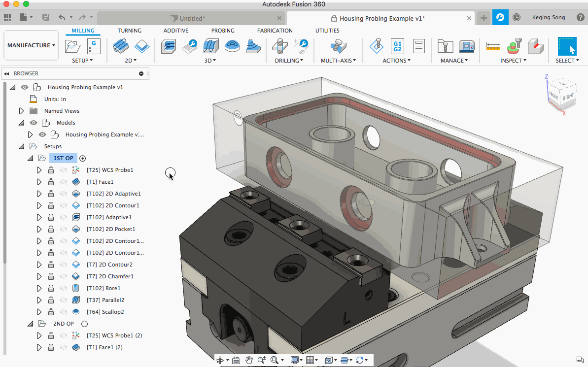Click the Save disk icon
The height and width of the screenshot is (367, 588).
pyautogui.click(x=46, y=18)
